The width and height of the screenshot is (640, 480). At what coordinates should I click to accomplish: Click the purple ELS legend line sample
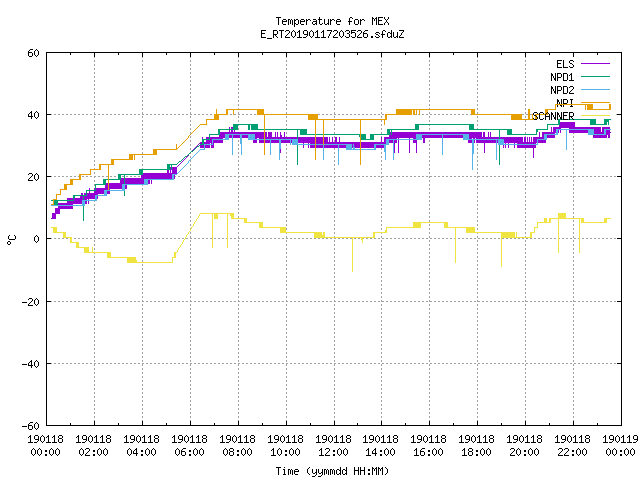596,64
